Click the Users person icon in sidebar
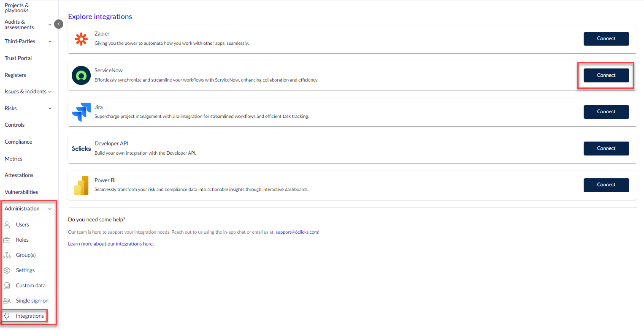Viewport: 644px width, 330px height. (7, 224)
